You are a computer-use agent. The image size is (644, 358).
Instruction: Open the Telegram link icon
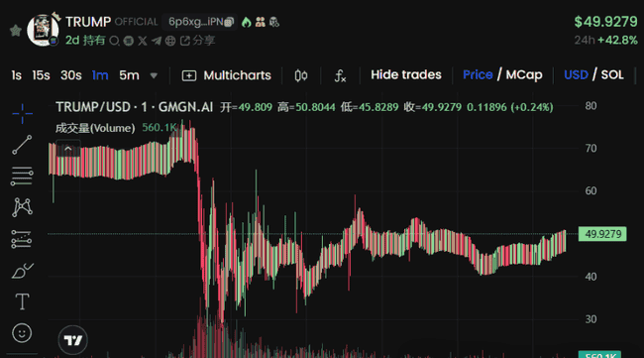point(157,41)
